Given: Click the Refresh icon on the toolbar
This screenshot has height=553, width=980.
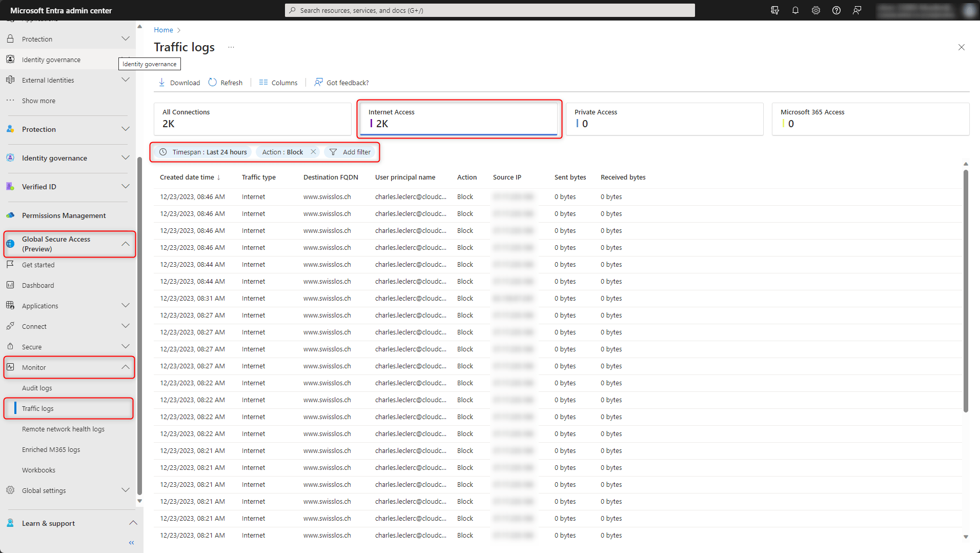Looking at the screenshot, I should coord(212,82).
